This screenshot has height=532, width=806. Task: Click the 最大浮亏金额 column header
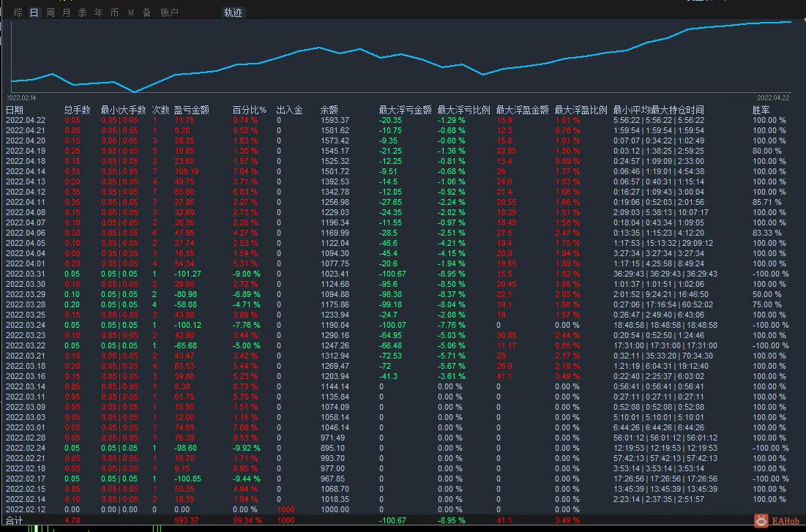point(405,110)
